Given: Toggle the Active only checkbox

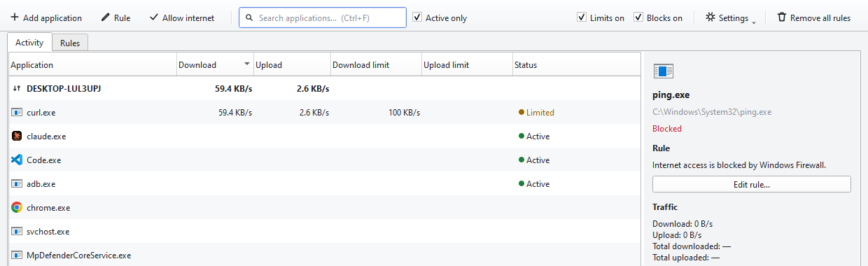Looking at the screenshot, I should pyautogui.click(x=417, y=17).
